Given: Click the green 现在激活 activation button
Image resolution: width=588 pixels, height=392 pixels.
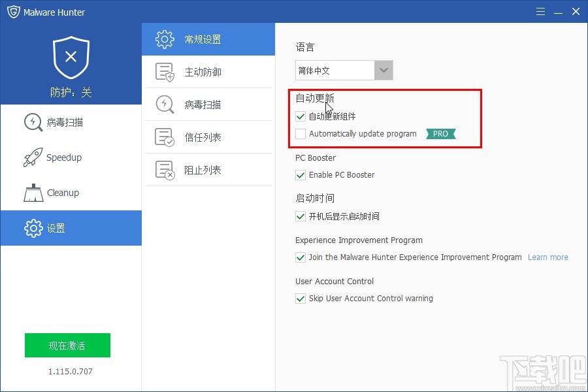Looking at the screenshot, I should pos(67,345).
